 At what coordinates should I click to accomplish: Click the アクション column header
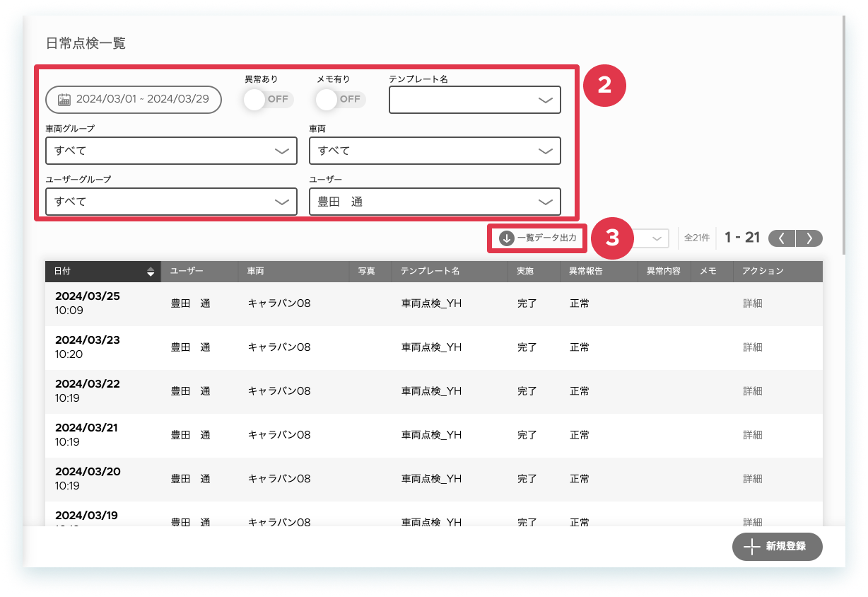tap(778, 272)
